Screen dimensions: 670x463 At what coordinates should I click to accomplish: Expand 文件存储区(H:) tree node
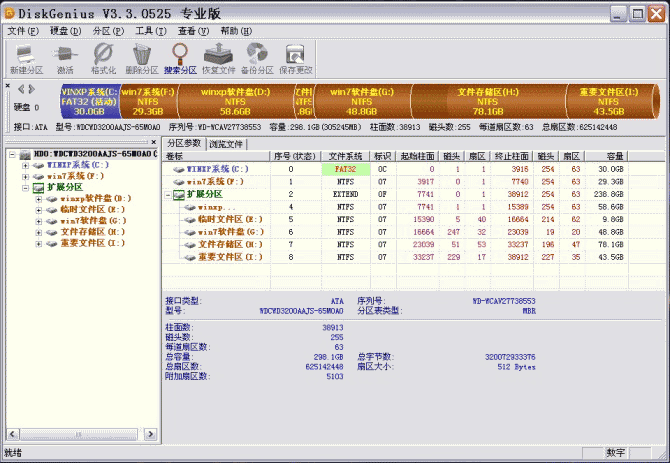point(38,232)
